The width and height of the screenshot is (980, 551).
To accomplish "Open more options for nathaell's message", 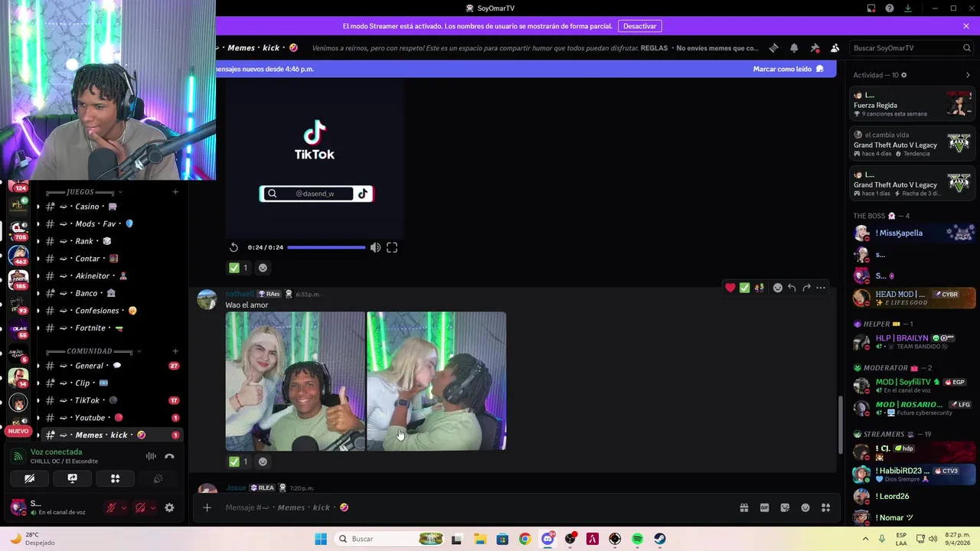I will coord(821,288).
